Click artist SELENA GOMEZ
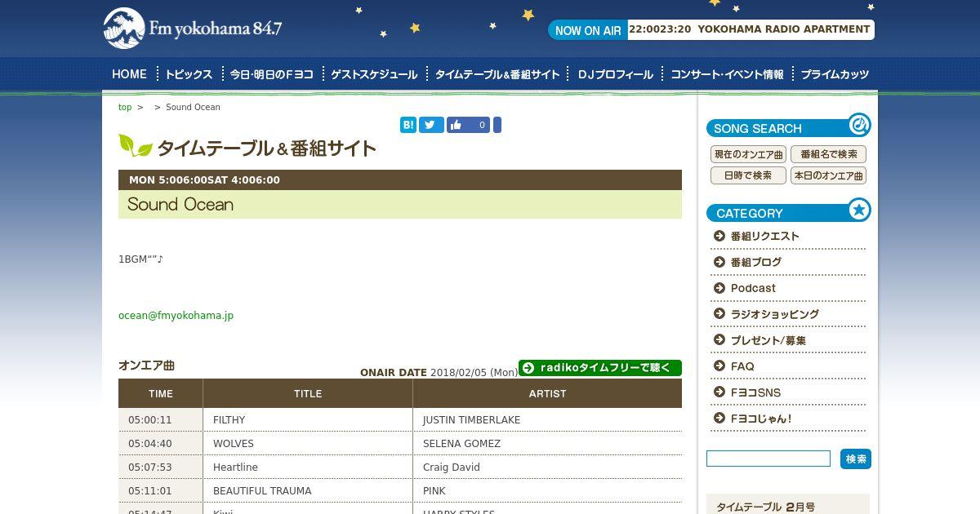 [461, 444]
